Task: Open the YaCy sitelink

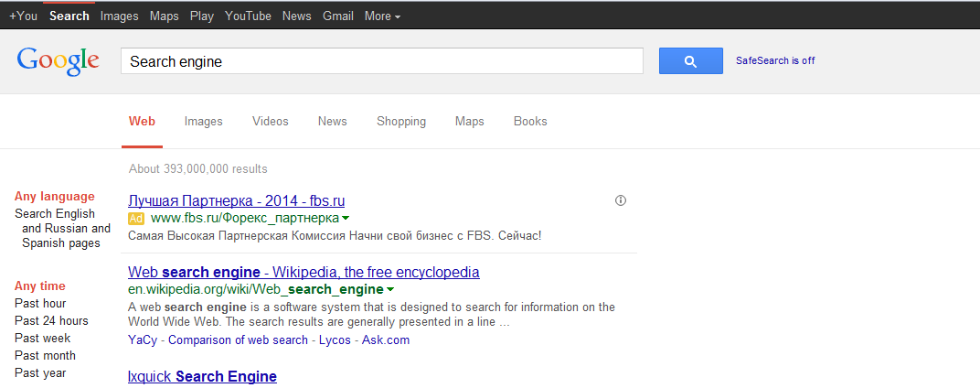Action: (x=143, y=340)
